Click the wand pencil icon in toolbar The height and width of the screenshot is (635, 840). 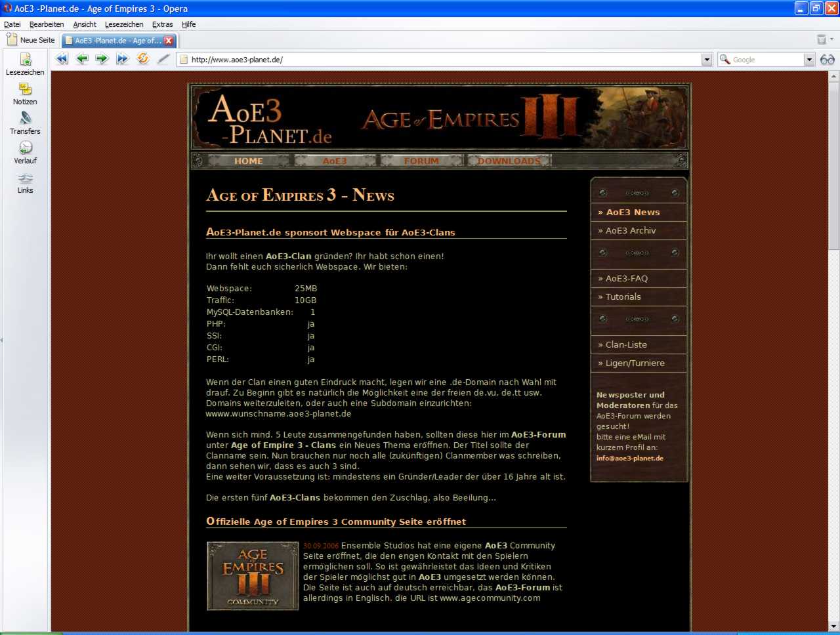[163, 59]
